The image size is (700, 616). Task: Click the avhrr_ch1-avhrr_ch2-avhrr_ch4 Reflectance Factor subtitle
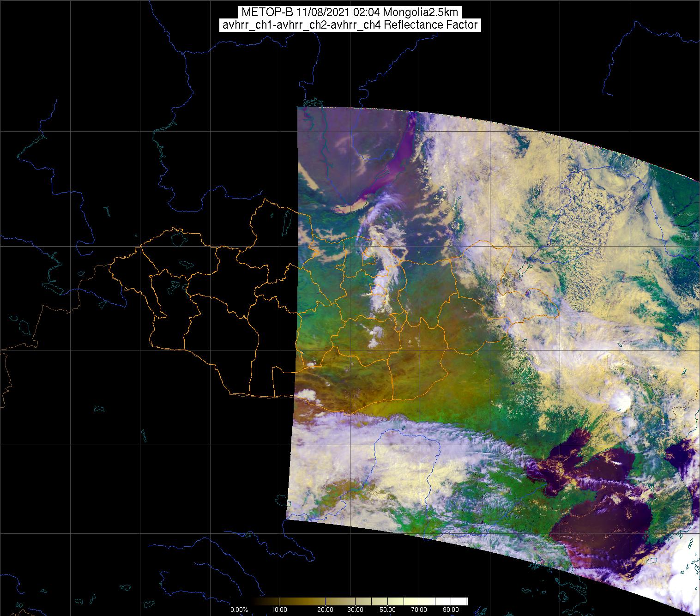350,25
